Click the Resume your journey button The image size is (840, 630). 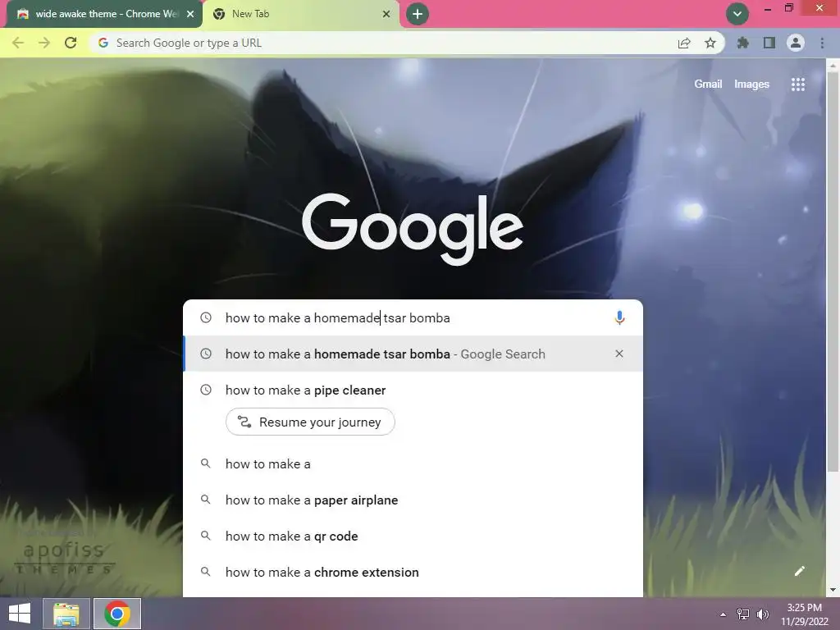pos(310,422)
